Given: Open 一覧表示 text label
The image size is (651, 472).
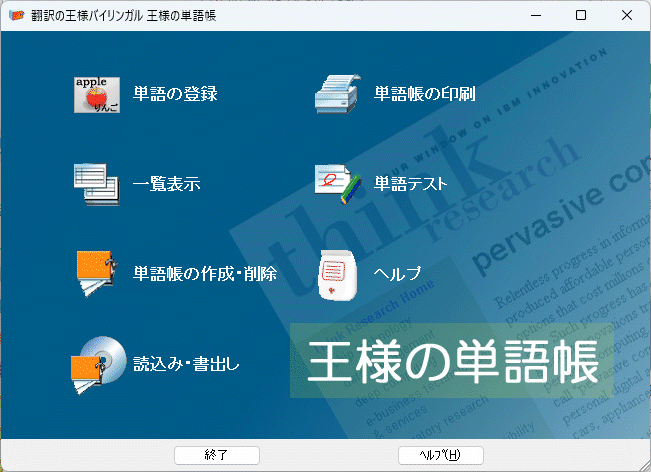Looking at the screenshot, I should coord(167,183).
